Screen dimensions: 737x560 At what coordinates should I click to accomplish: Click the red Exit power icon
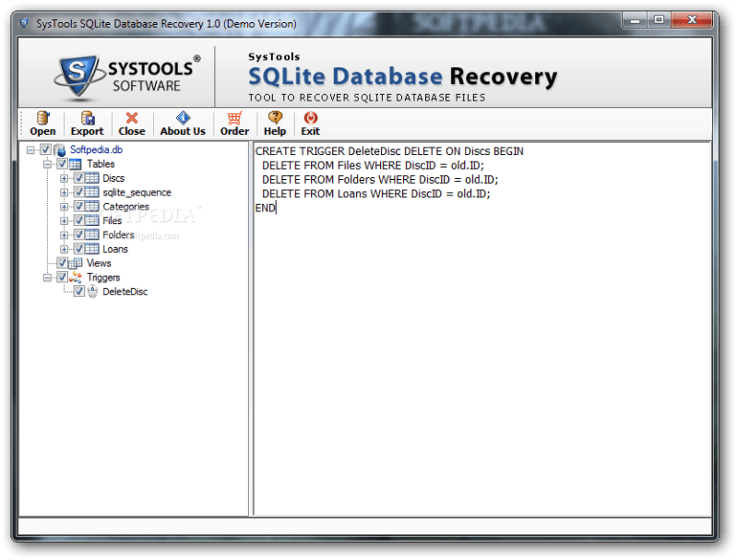pyautogui.click(x=311, y=117)
